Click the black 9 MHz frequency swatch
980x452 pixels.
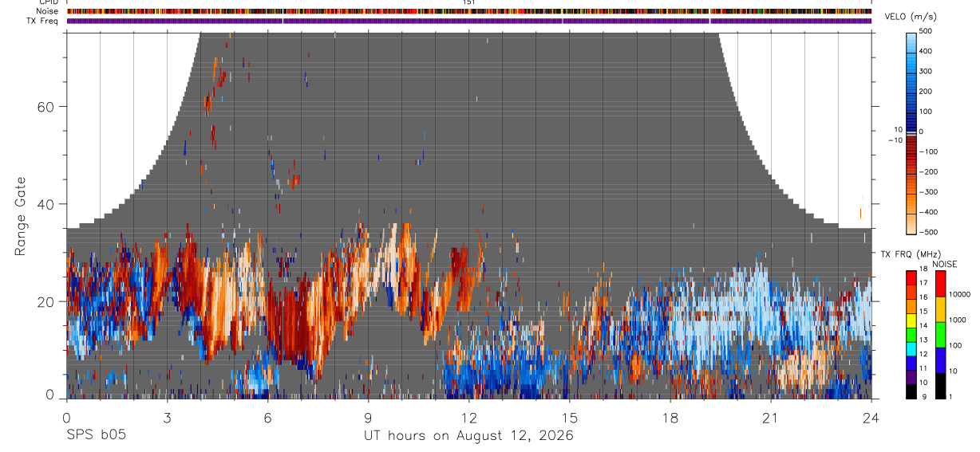pos(911,392)
